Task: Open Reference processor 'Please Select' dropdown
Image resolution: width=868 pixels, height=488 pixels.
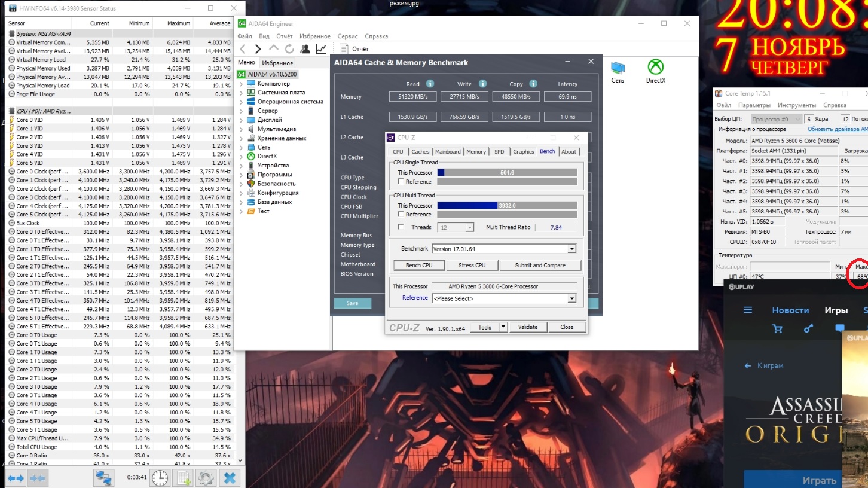Action: 571,298
